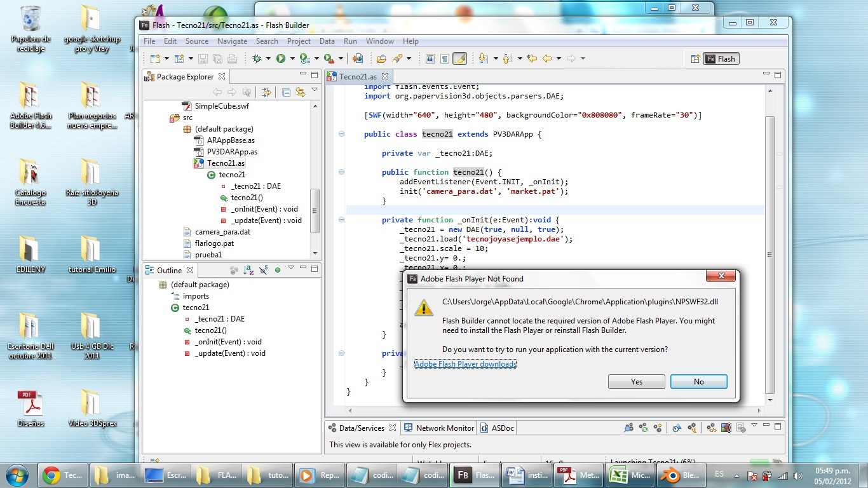Click the launching progress bar in status bar
This screenshot has width=868, height=488.
pos(759,462)
